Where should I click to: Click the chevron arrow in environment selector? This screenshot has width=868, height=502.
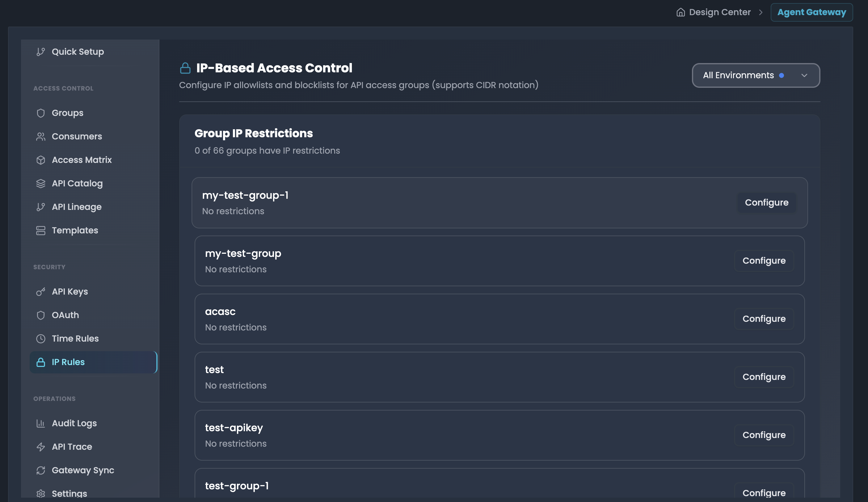point(804,75)
